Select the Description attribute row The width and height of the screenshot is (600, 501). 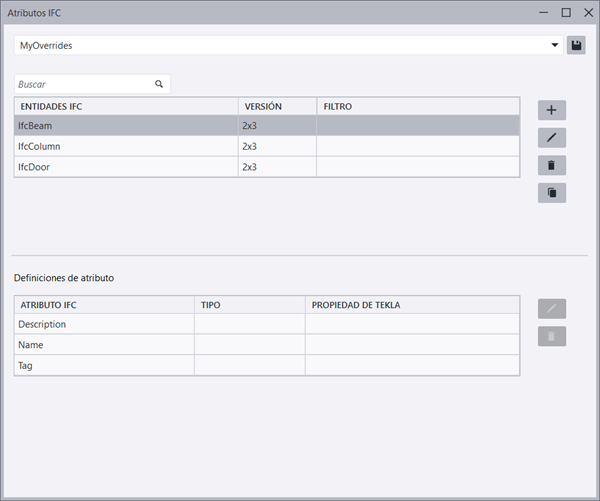coord(267,324)
